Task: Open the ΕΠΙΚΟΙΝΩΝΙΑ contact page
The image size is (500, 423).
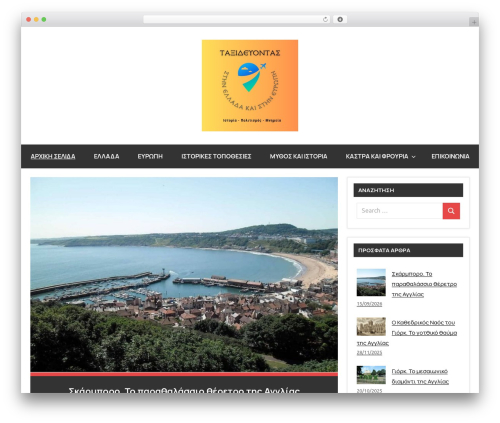Action: [x=450, y=156]
